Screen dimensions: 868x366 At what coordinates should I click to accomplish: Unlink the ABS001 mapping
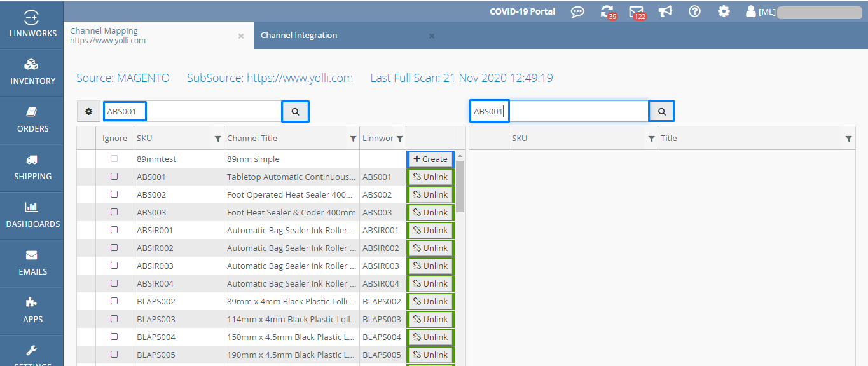(431, 177)
